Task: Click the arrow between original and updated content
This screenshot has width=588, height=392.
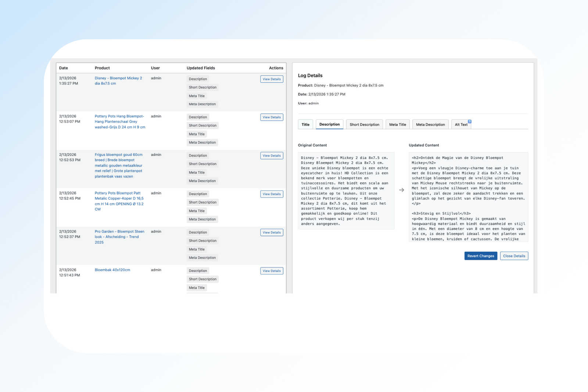Action: [x=401, y=190]
